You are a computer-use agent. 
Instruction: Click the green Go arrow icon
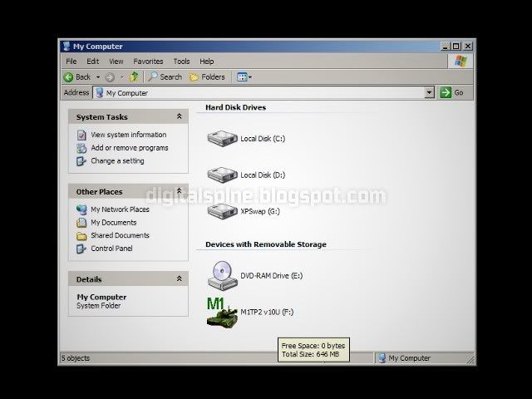446,92
